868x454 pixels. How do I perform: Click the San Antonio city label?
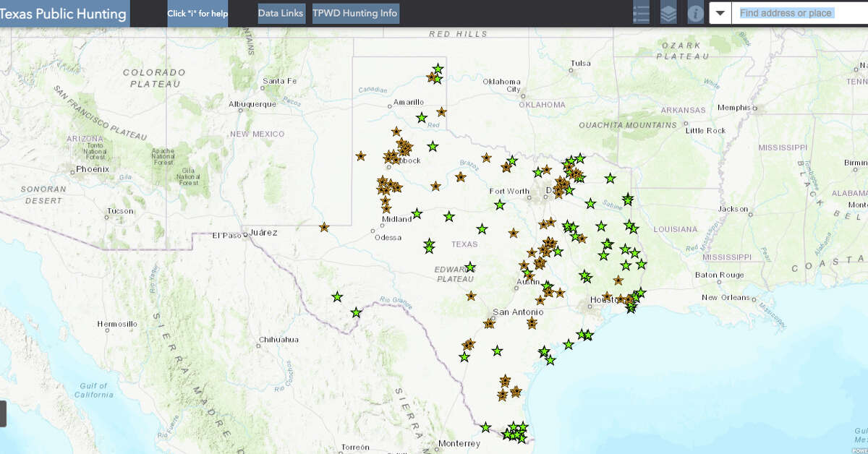click(x=517, y=312)
